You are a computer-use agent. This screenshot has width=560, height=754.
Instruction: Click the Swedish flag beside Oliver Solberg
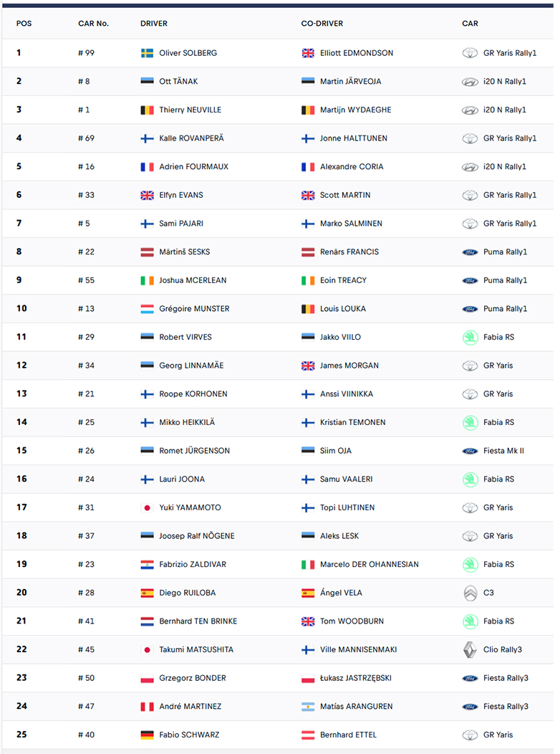point(147,53)
